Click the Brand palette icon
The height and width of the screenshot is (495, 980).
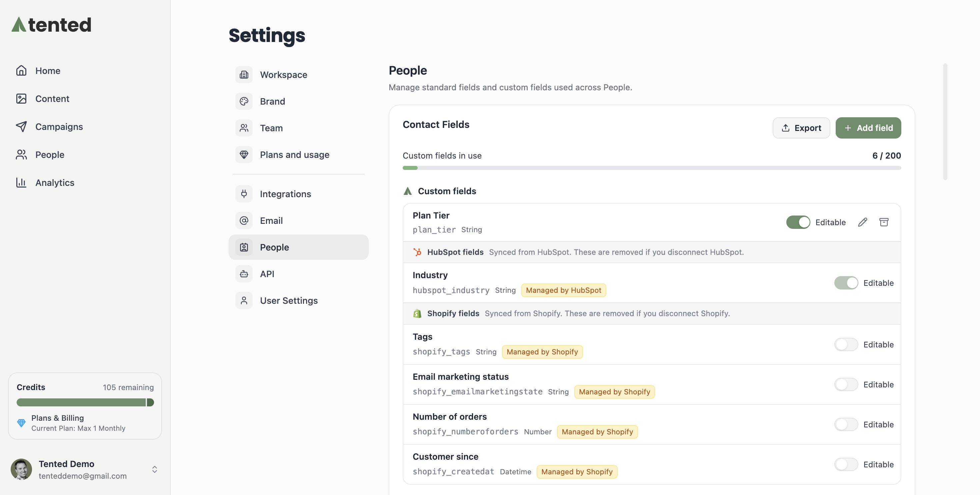244,101
